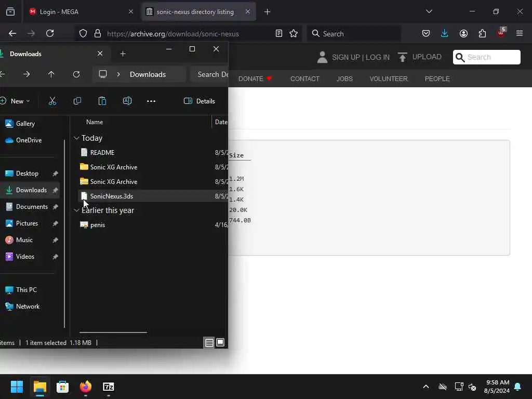Unpin Desktop using its pin icon

55,174
